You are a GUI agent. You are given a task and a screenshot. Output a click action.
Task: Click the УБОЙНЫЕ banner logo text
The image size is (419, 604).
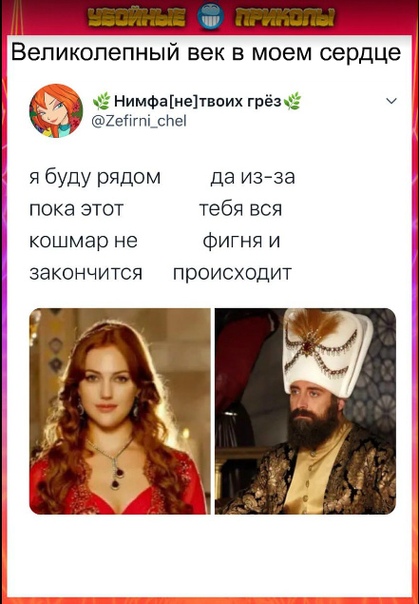click(137, 18)
